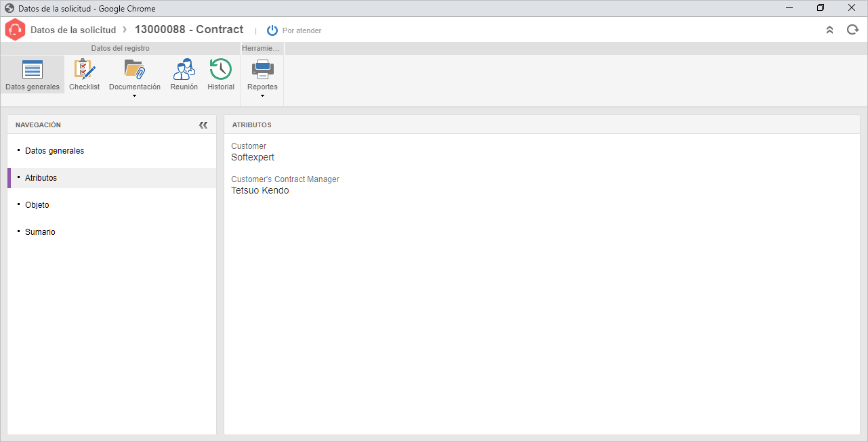Click the 13000088 - Contract title
The width and height of the screenshot is (868, 442).
pos(189,30)
